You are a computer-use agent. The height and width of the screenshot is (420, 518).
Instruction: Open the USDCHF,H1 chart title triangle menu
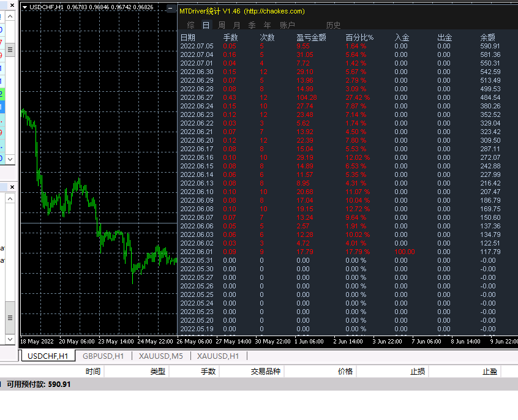point(24,7)
